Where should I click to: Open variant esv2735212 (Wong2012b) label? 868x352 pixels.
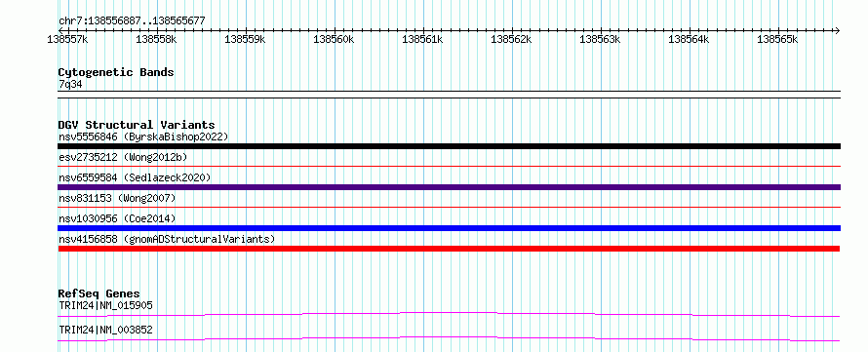pyautogui.click(x=123, y=157)
